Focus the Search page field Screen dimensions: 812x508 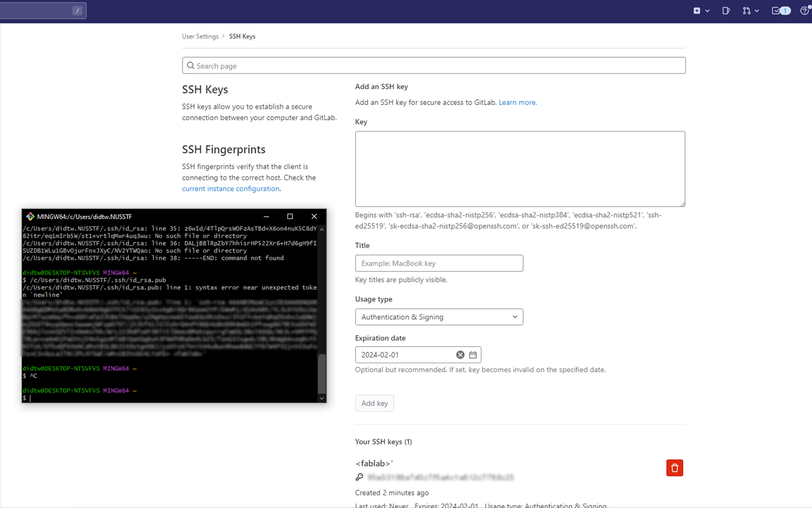point(434,65)
